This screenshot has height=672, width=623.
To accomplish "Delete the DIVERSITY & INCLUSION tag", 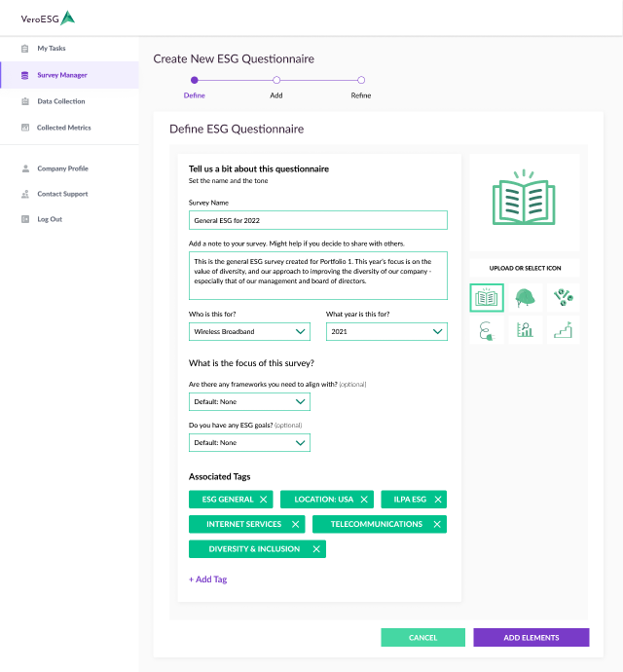I will (315, 549).
